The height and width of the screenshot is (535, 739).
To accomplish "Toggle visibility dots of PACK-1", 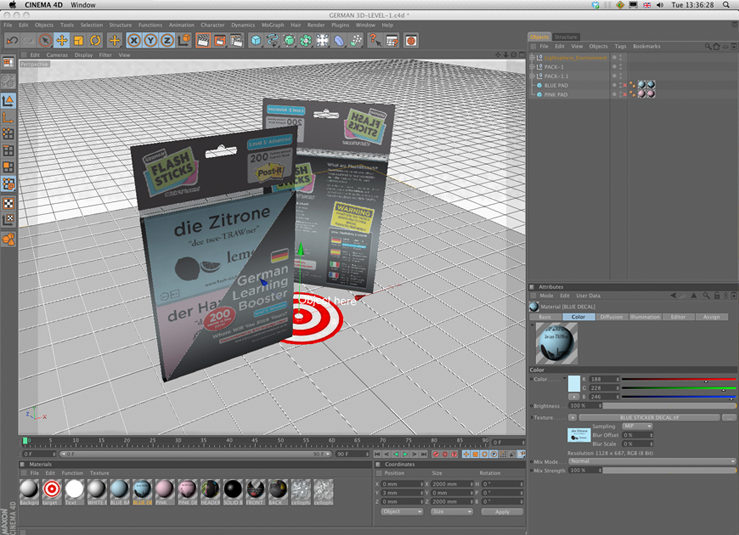I will (x=620, y=67).
